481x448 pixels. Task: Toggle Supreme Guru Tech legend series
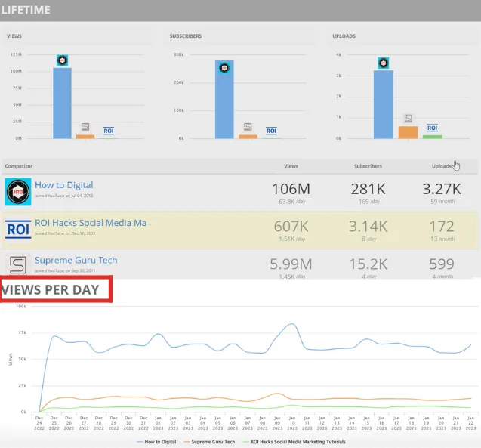tap(209, 442)
